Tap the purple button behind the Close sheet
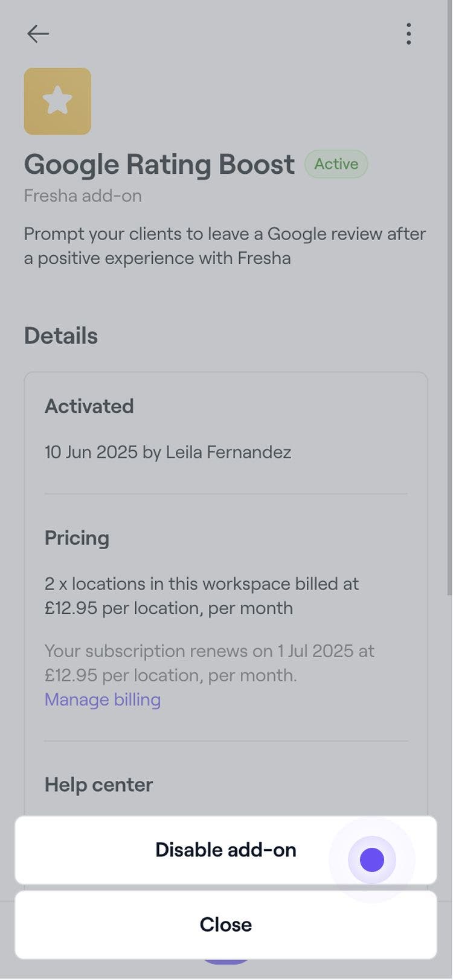Screen dimensions: 453x980 [225, 961]
